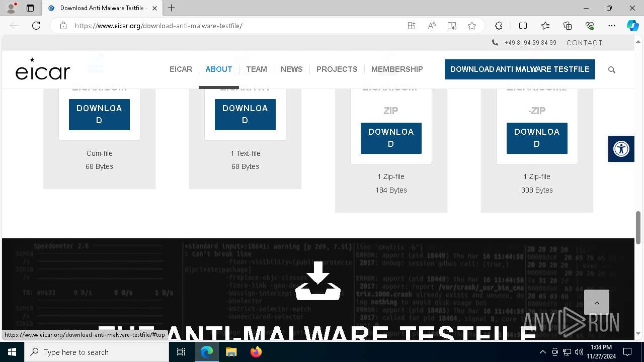This screenshot has width=644, height=362.
Task: Open the Extensions puzzle icon
Action: 499,26
